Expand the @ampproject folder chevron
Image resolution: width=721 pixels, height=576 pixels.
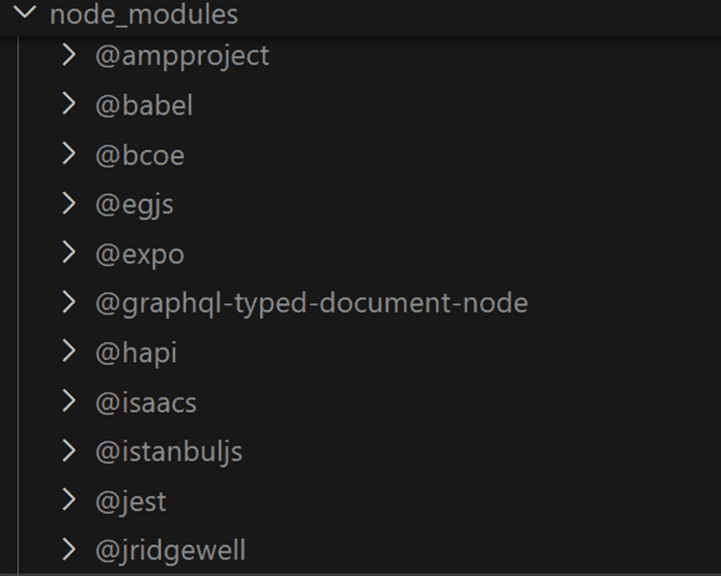69,55
